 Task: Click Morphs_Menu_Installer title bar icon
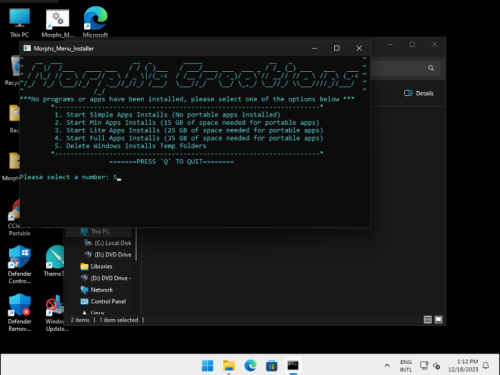click(27, 48)
